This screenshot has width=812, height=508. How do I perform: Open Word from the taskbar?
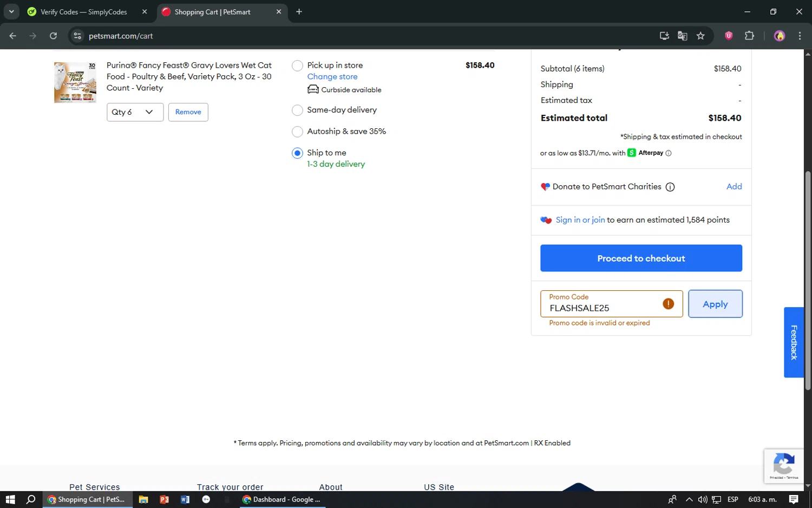tap(185, 499)
